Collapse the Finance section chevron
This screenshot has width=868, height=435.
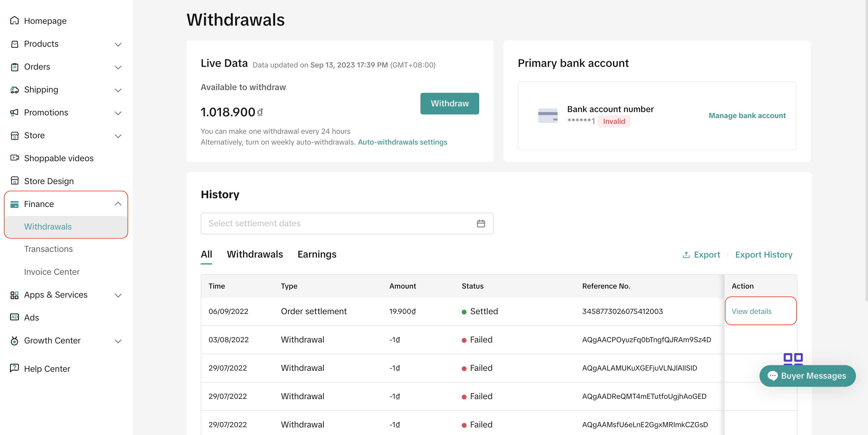pyautogui.click(x=118, y=204)
